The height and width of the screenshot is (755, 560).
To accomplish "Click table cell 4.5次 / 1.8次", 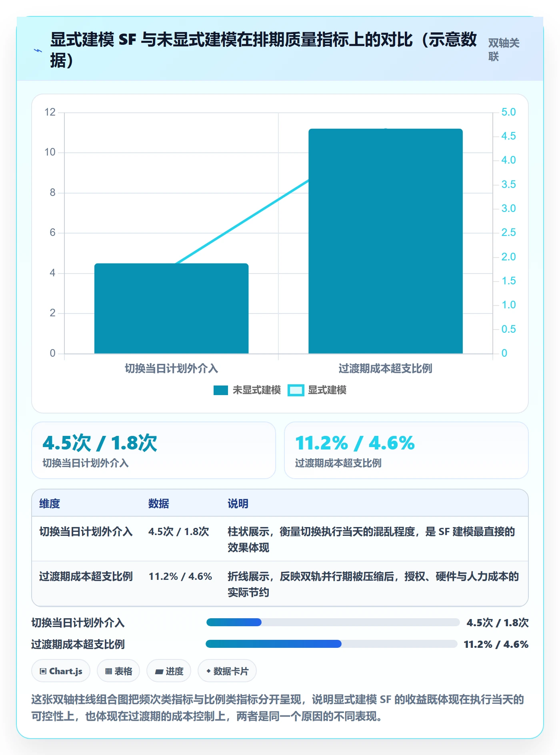I will (179, 531).
